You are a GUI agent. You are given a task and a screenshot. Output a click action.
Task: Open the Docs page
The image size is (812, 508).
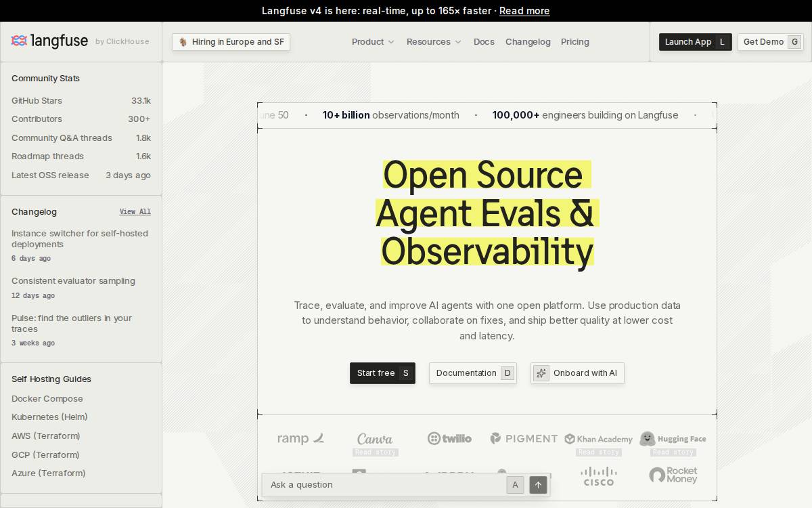pos(484,42)
